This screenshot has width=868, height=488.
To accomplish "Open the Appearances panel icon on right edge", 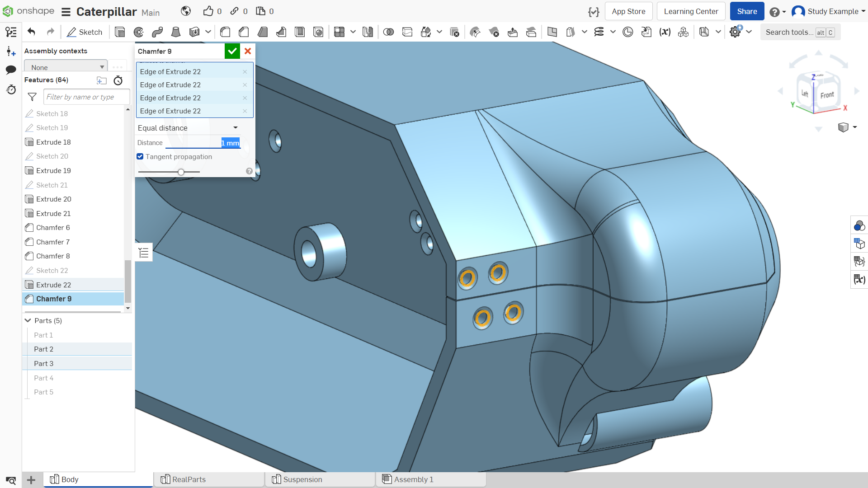I will (x=859, y=225).
